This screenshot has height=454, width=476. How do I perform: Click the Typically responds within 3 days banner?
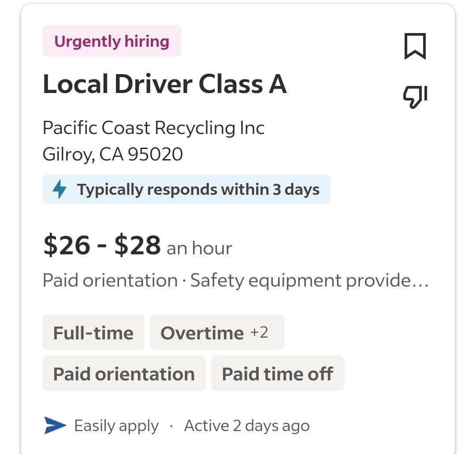coord(186,189)
